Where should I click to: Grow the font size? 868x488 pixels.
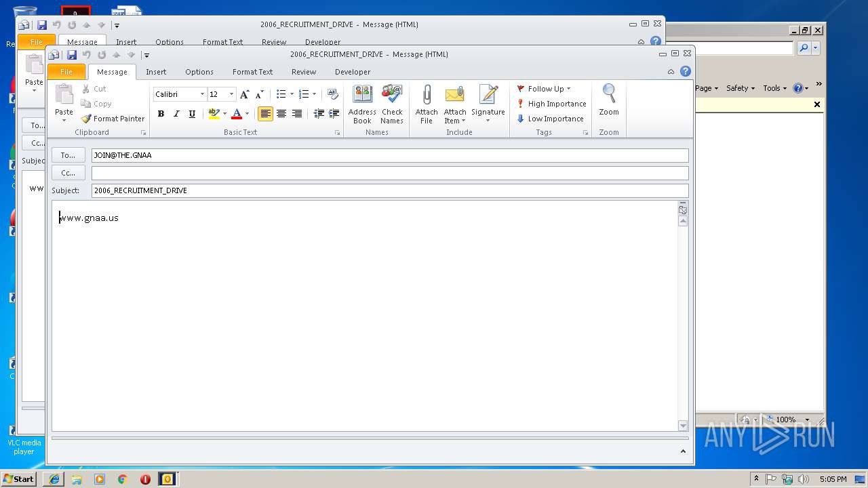[x=245, y=94]
